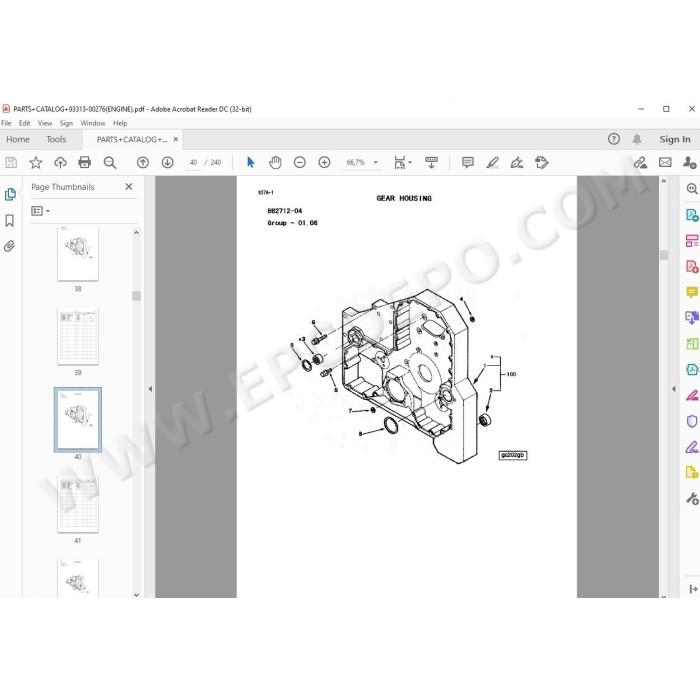Open the yellow Comment tool in right pane
The height and width of the screenshot is (700, 700).
pyautogui.click(x=692, y=292)
